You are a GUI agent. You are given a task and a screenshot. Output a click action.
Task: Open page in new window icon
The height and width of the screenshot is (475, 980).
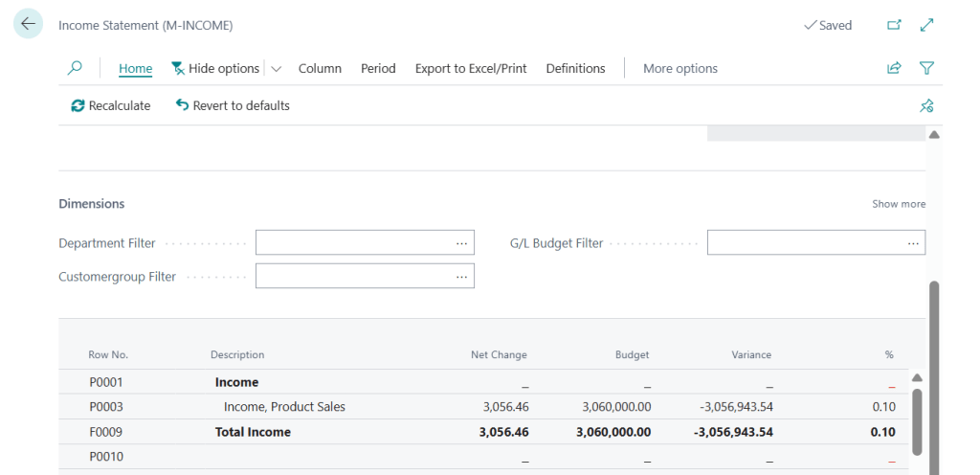[x=895, y=25]
